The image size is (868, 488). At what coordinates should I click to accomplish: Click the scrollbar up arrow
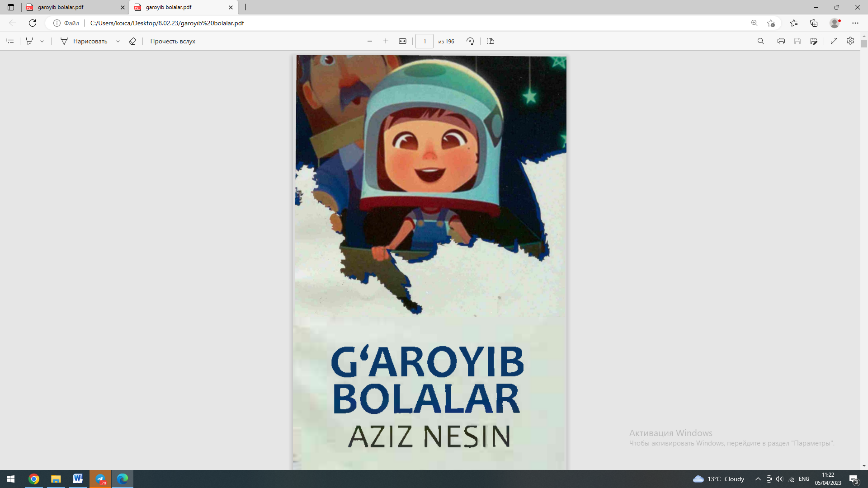(x=864, y=36)
